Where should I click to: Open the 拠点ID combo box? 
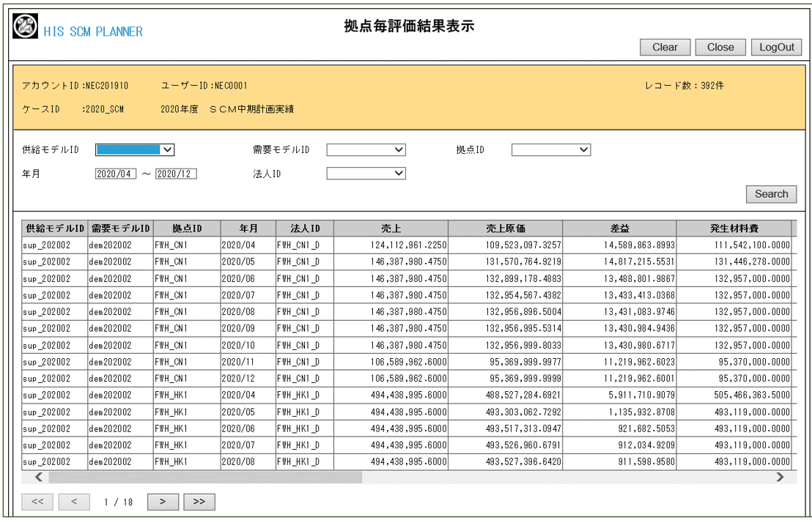(x=550, y=150)
